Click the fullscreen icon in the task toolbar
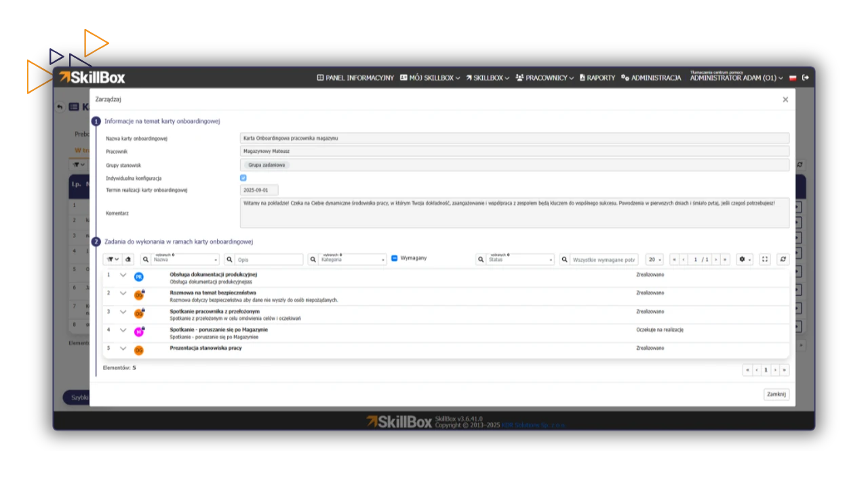 click(x=765, y=260)
